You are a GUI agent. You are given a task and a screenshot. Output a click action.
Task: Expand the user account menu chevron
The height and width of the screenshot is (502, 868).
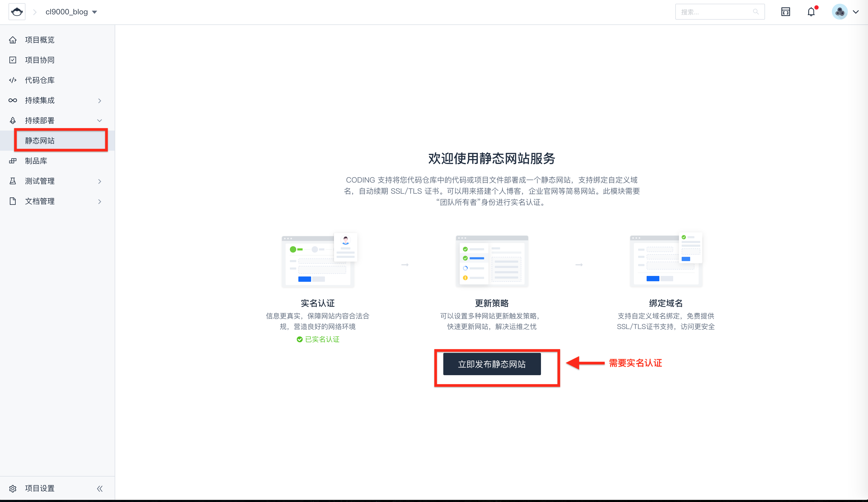click(x=856, y=12)
